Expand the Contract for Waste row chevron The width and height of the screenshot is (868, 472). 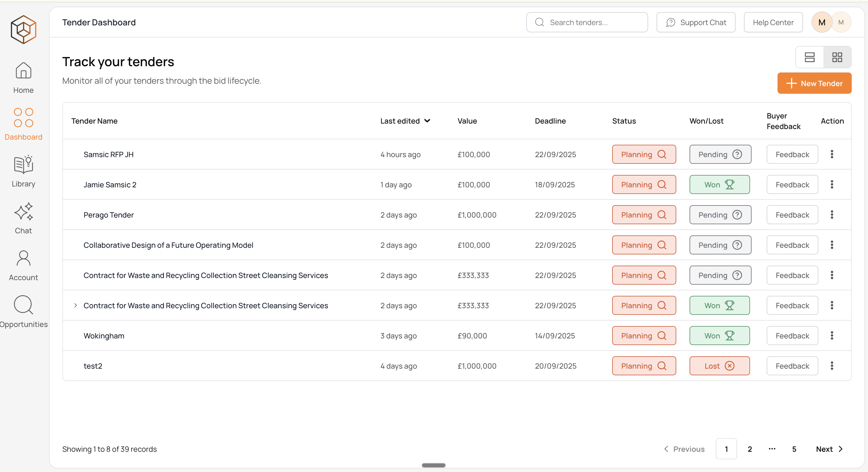[x=76, y=306]
